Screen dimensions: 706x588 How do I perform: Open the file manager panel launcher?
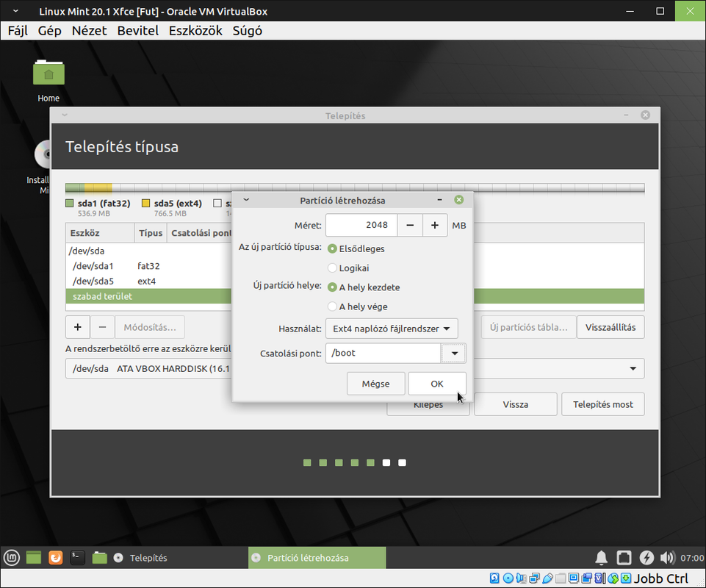(99, 558)
